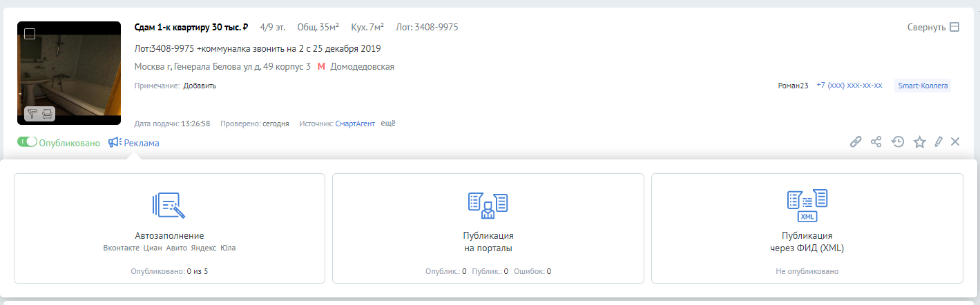Image resolution: width=980 pixels, height=305 pixels.
Task: Open the Публикация через ФИД (XML) card
Action: click(x=807, y=228)
